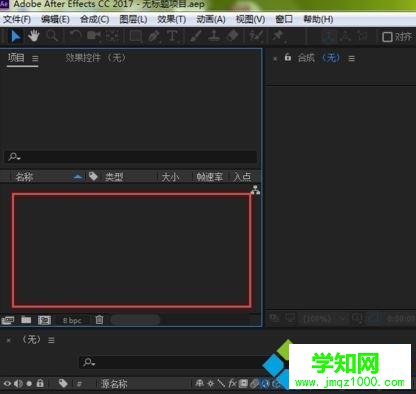Select the Rectangle shape tool
The width and height of the screenshot is (416, 394).
pos(135,36)
